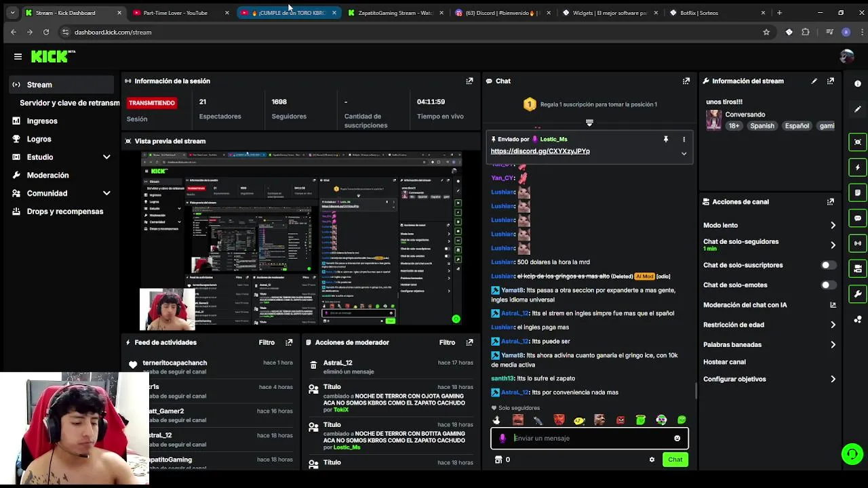868x488 pixels.
Task: Click the lightning bolt icon in right sidebar
Action: click(x=858, y=167)
